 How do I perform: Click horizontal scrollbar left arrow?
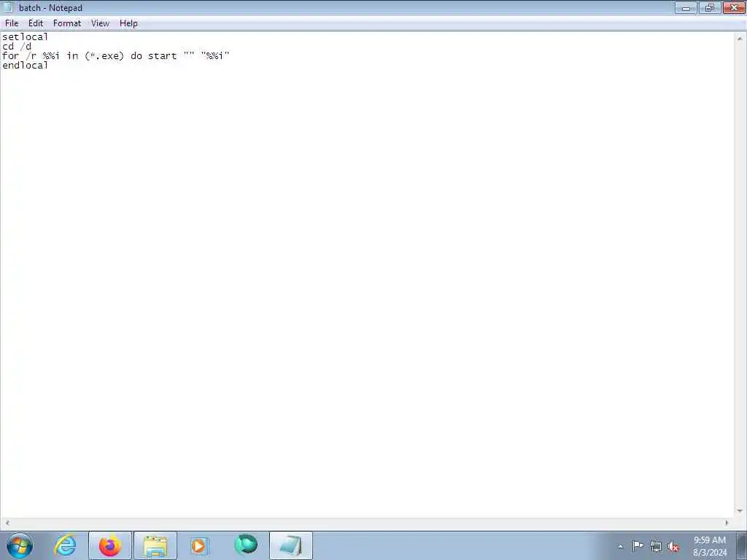coord(7,523)
